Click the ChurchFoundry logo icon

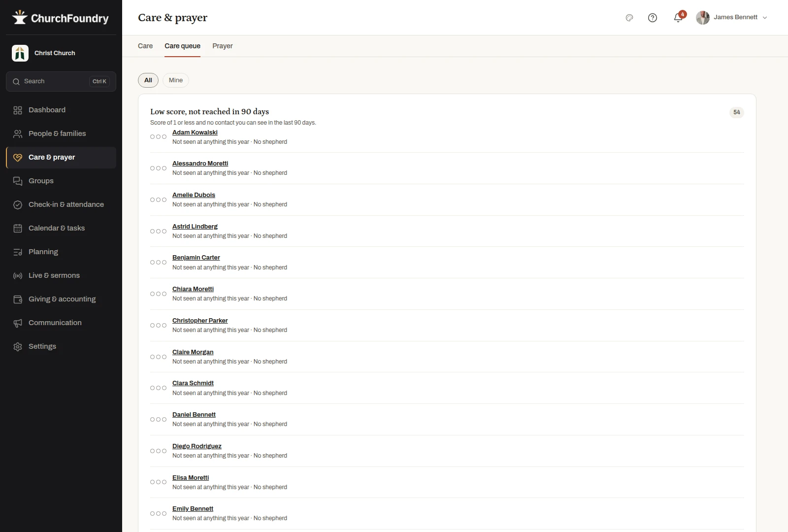coord(20,17)
